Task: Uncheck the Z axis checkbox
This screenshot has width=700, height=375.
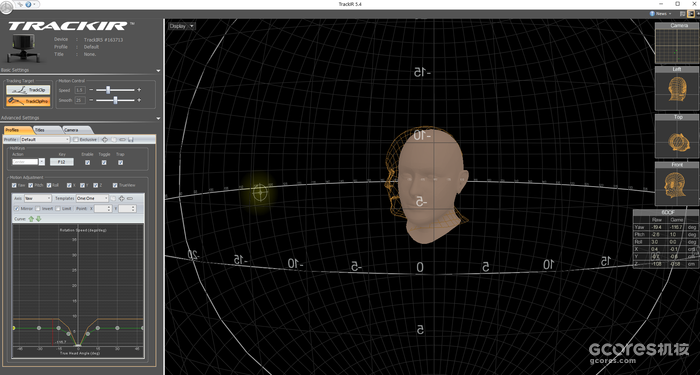Action: (x=96, y=185)
